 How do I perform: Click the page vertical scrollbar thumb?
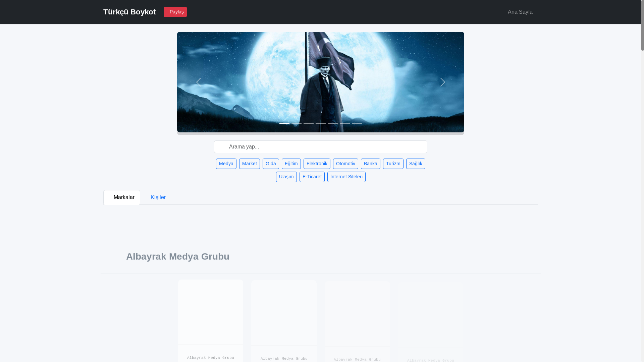point(643,25)
